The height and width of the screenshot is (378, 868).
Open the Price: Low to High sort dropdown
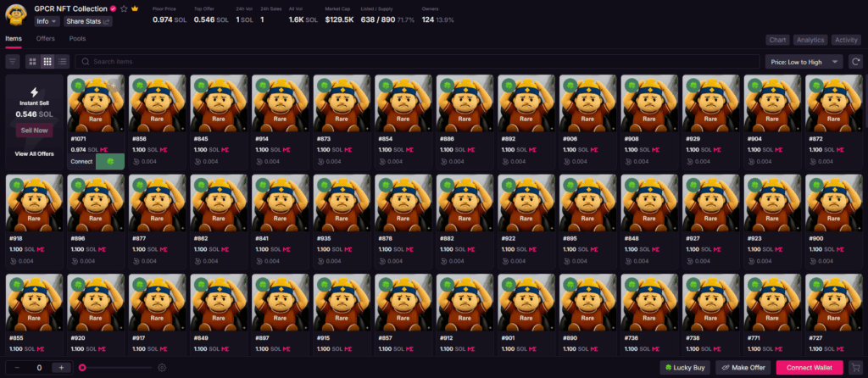(803, 62)
